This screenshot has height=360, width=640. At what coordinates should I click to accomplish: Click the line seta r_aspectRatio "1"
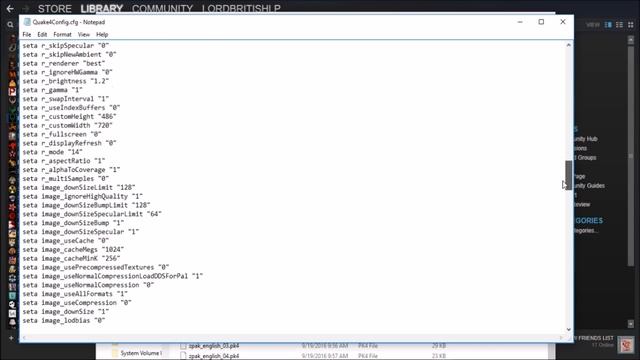click(64, 161)
